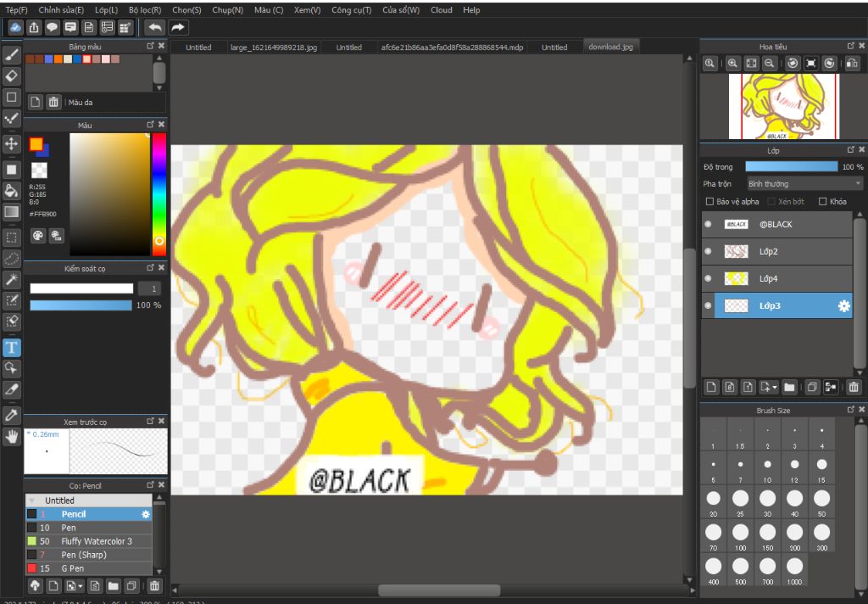The width and height of the screenshot is (868, 604).
Task: Select the Hand tool
Action: point(12,437)
